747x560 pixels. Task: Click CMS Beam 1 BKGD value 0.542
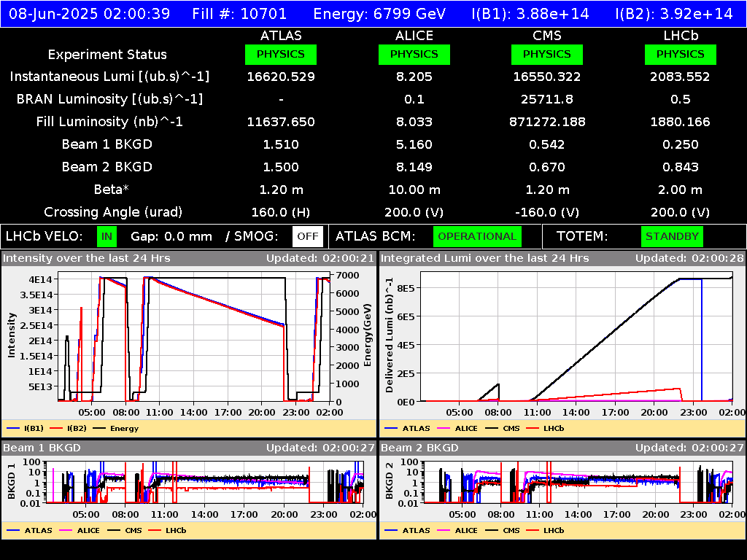(x=547, y=144)
